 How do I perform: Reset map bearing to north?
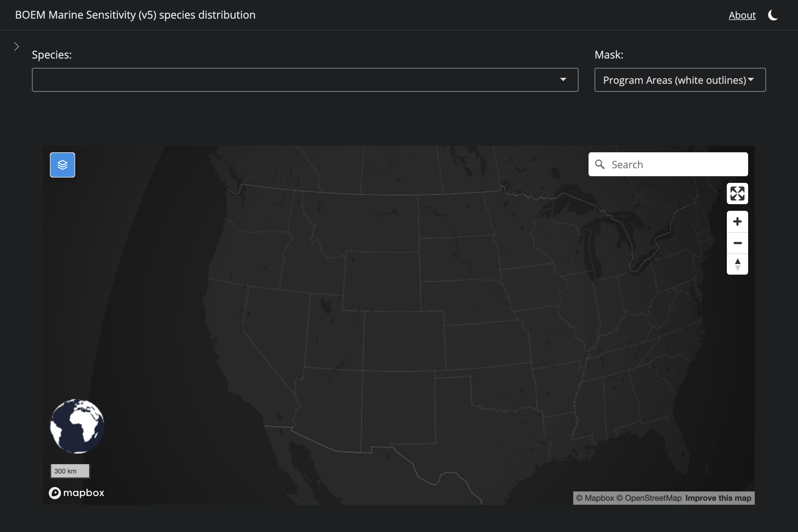[x=737, y=264]
